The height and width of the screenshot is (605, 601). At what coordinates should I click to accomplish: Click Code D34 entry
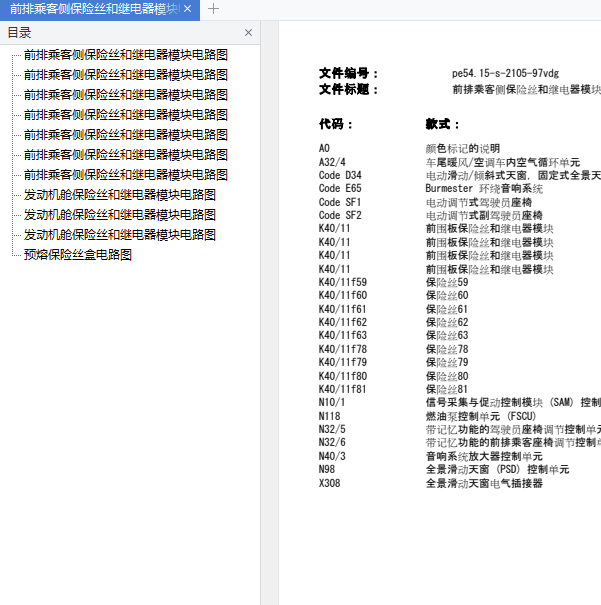340,175
